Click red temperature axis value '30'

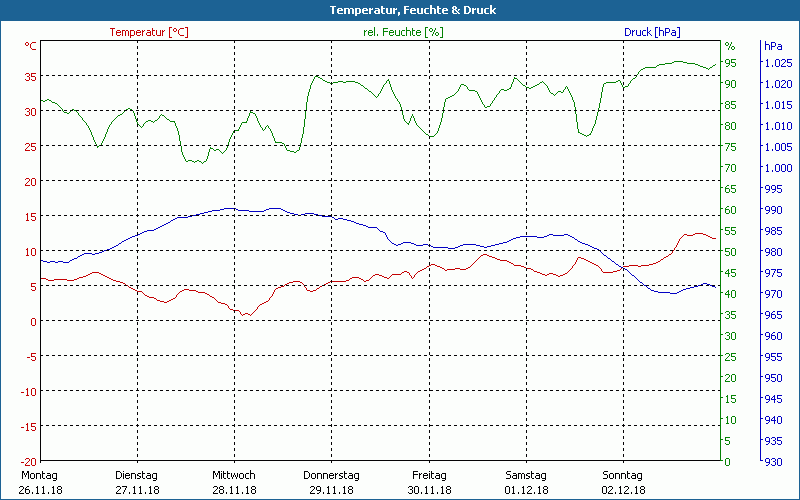pyautogui.click(x=31, y=112)
